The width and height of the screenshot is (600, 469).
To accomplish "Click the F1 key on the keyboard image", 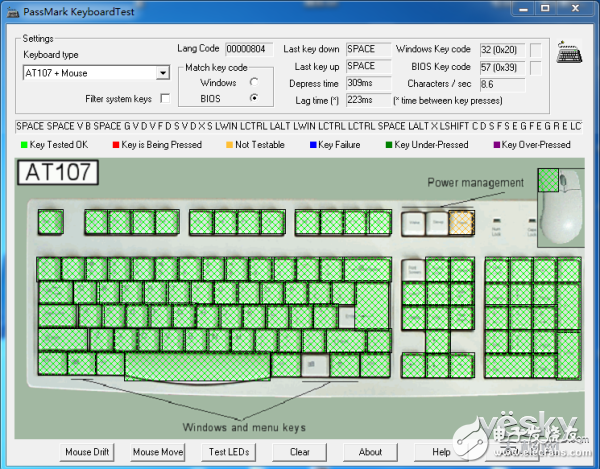I will tap(96, 222).
